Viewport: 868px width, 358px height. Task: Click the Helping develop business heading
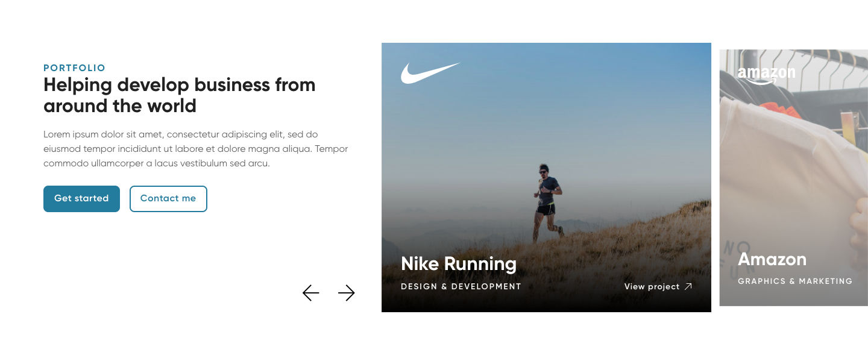click(179, 95)
